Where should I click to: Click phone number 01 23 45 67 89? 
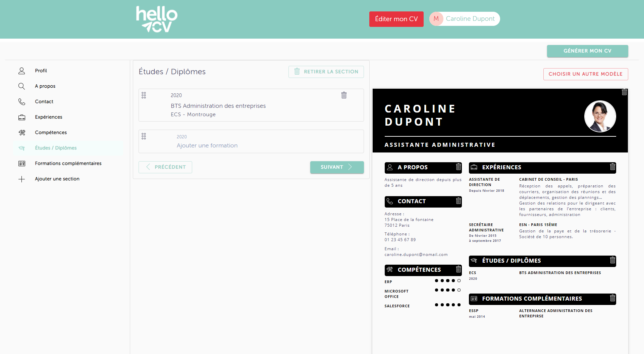click(x=400, y=240)
